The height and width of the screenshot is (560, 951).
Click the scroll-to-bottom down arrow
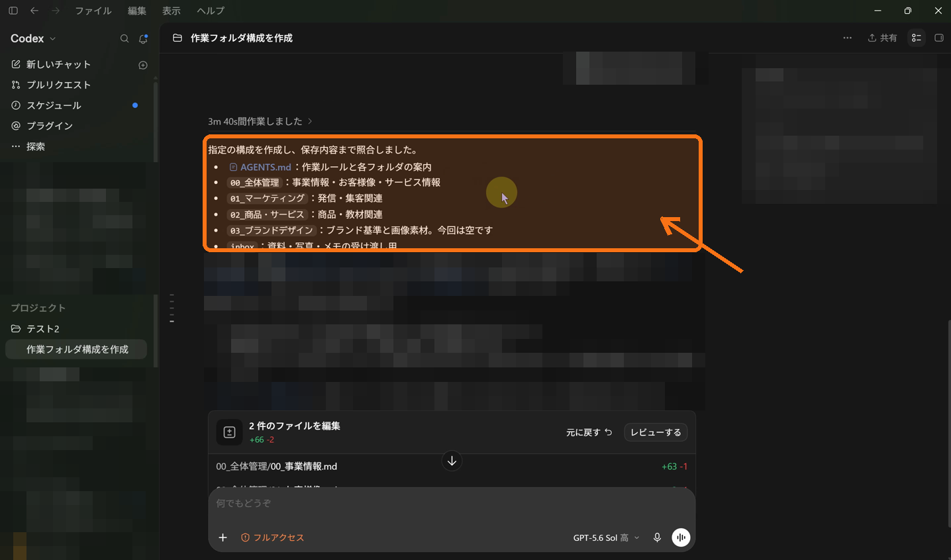point(452,461)
